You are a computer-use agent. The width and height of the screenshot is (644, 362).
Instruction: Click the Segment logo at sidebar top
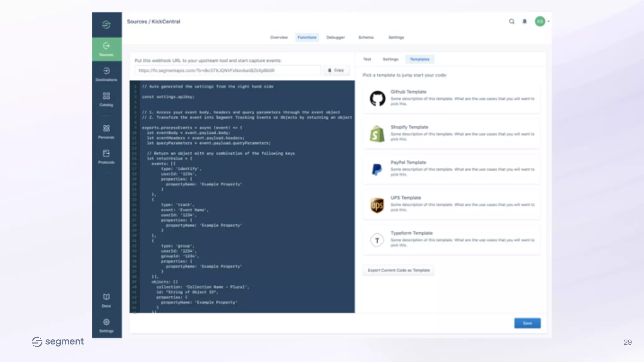106,25
